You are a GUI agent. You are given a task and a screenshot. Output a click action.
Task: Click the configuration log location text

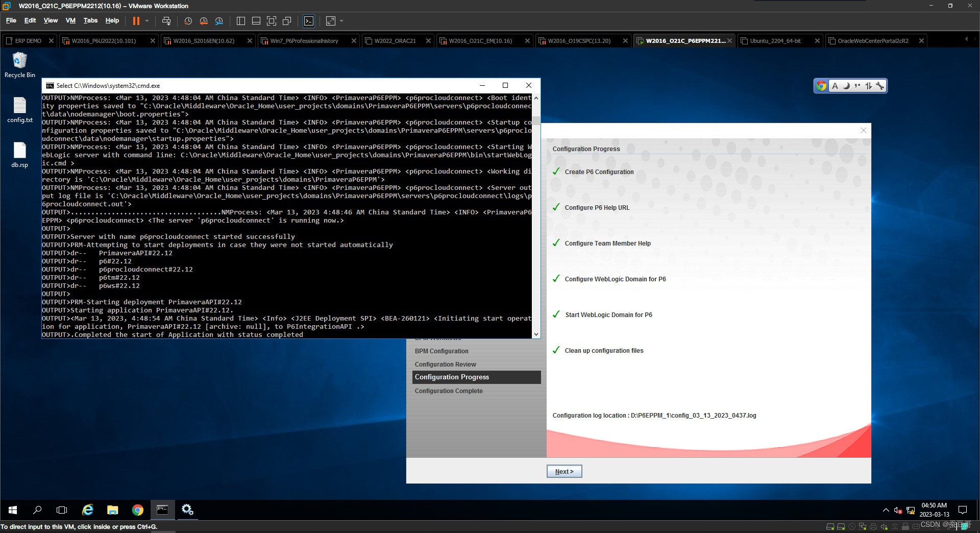(654, 416)
